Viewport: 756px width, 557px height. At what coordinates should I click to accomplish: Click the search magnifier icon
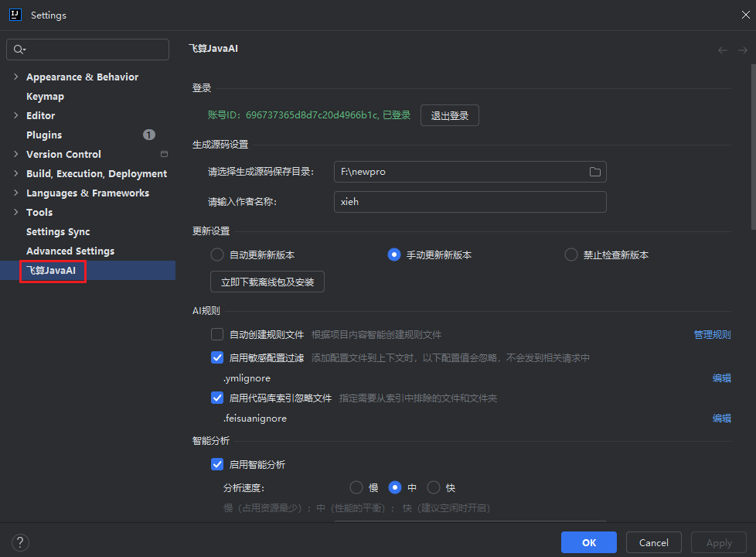[19, 50]
